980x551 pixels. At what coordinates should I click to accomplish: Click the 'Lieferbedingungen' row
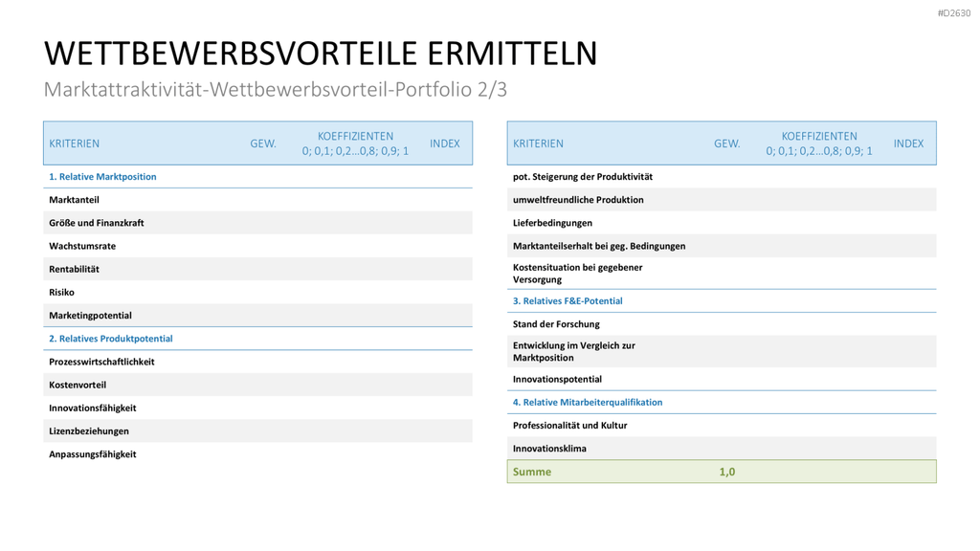pos(722,223)
